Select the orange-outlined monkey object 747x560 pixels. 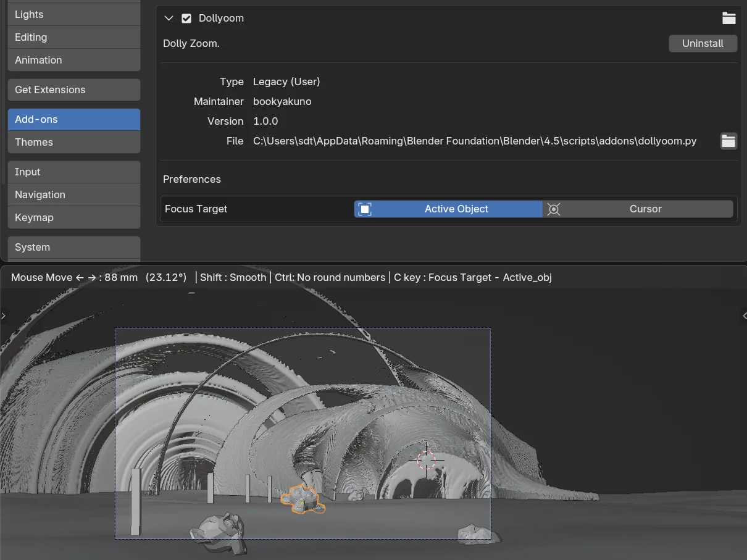click(x=302, y=499)
